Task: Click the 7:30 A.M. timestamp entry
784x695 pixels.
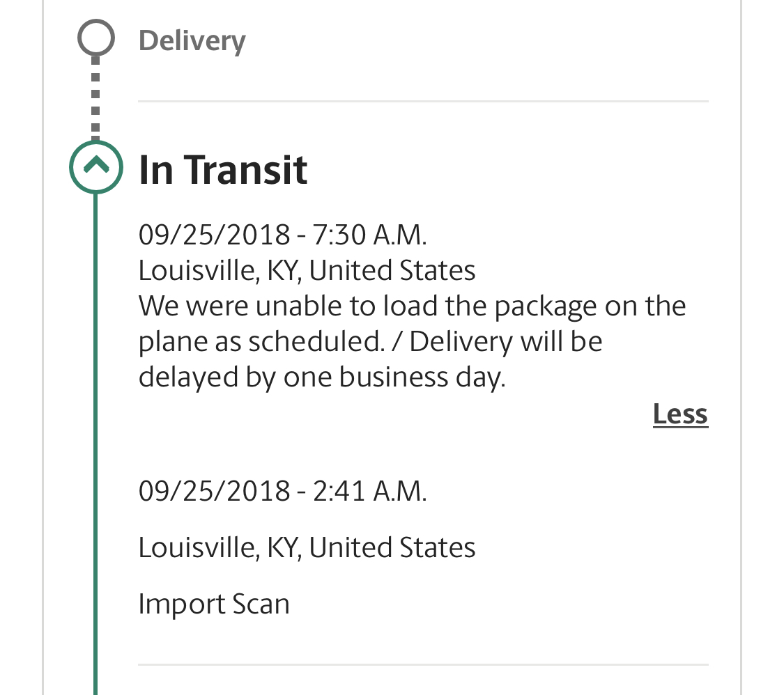Action: (282, 234)
